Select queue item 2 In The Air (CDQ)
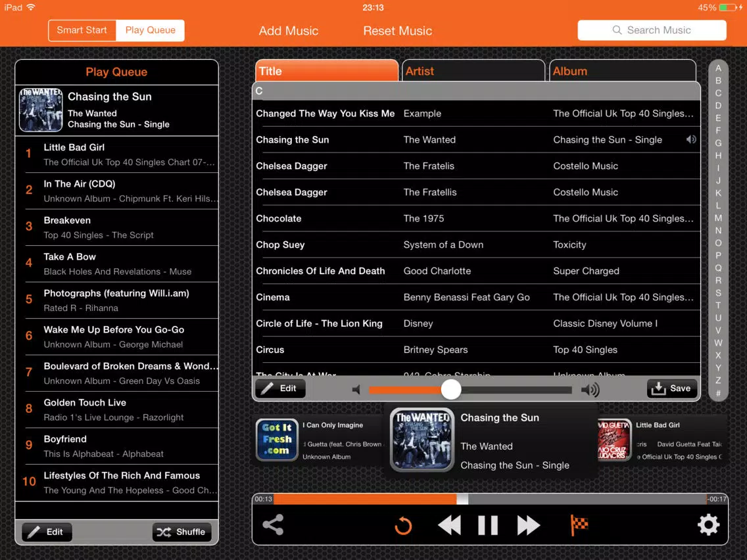Screen dimensions: 747x560 click(117, 191)
